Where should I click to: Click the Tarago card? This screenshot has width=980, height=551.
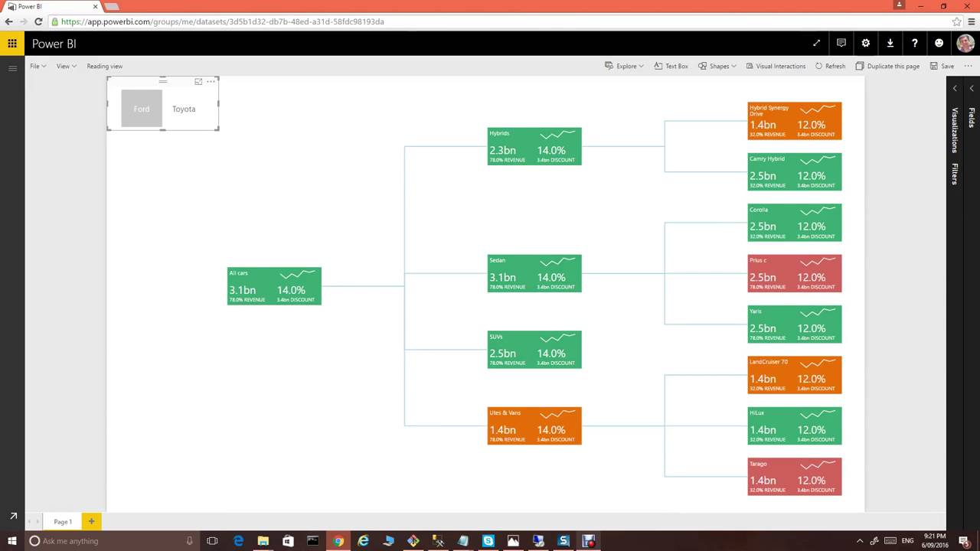coord(795,477)
